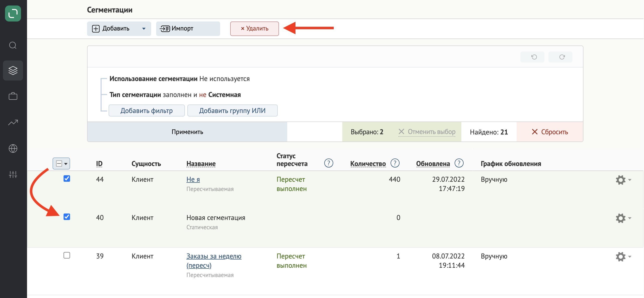
Task: Check the row for segment 39
Action: (x=67, y=255)
